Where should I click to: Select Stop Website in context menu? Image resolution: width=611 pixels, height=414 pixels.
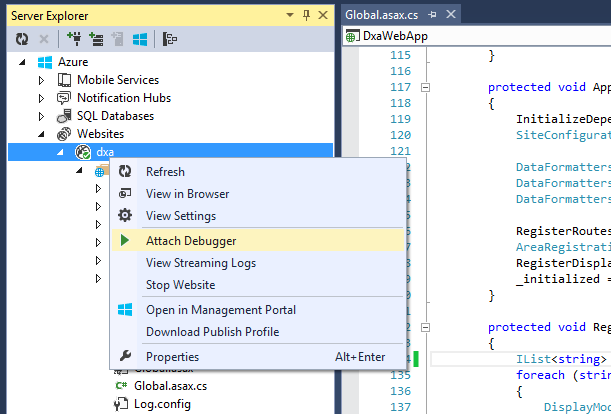click(180, 285)
